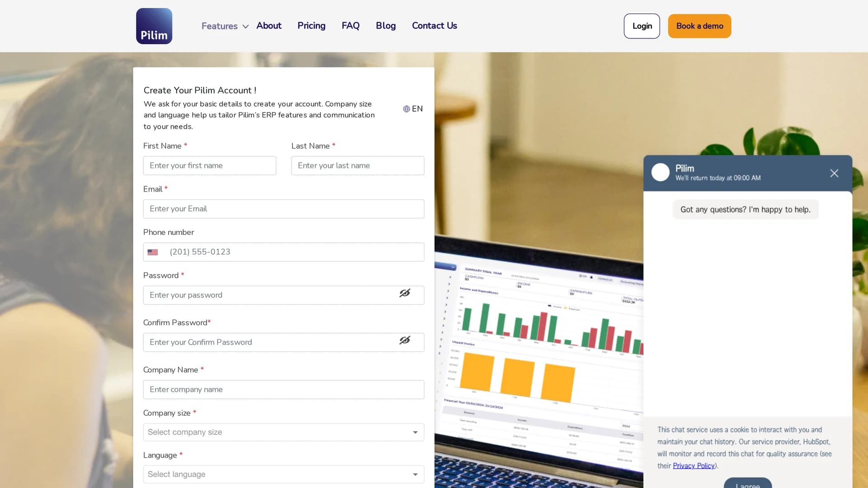Focus the Enter your Confirm Password field

pos(283,343)
